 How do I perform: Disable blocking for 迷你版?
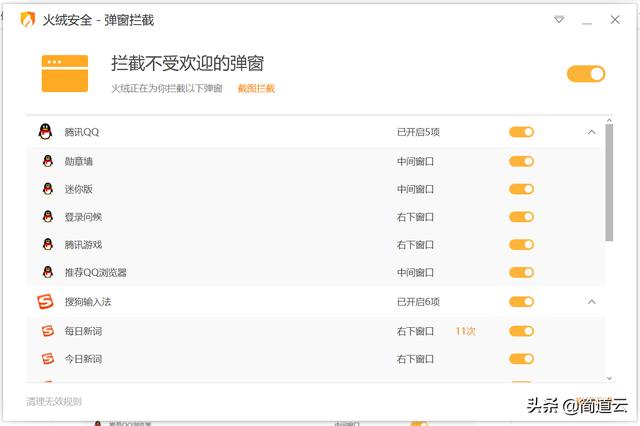(521, 189)
